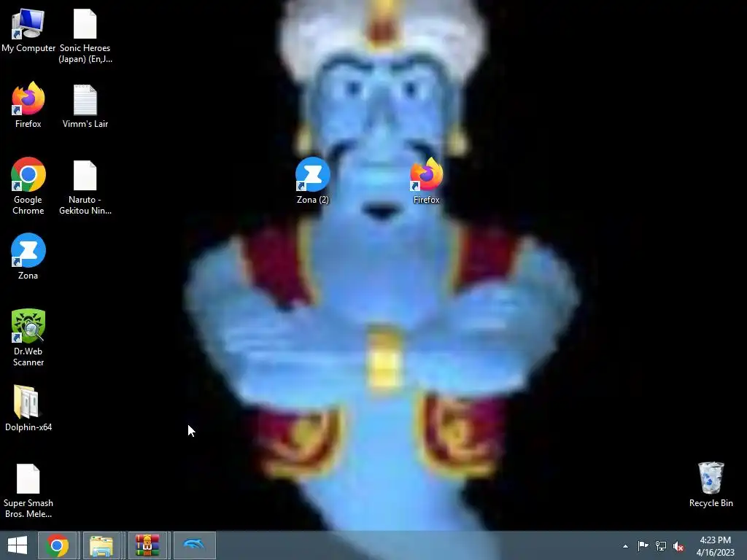Screen dimensions: 747x560
Task: Launch Firefox beside the Vimm's Lair file
Action: click(x=28, y=105)
